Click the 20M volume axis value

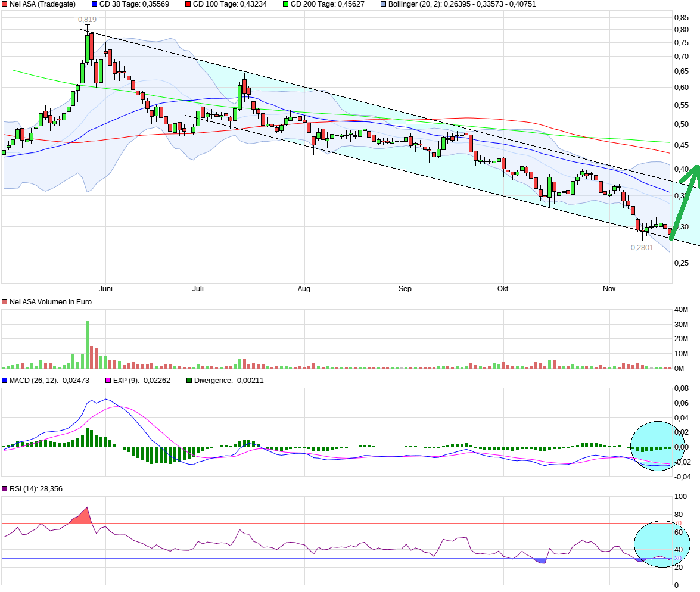pos(682,339)
